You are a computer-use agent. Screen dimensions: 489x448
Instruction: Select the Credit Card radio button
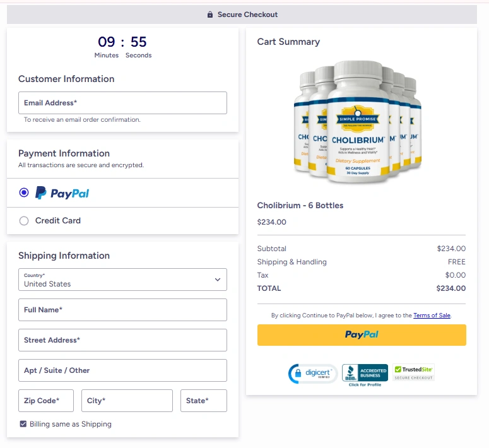24,221
